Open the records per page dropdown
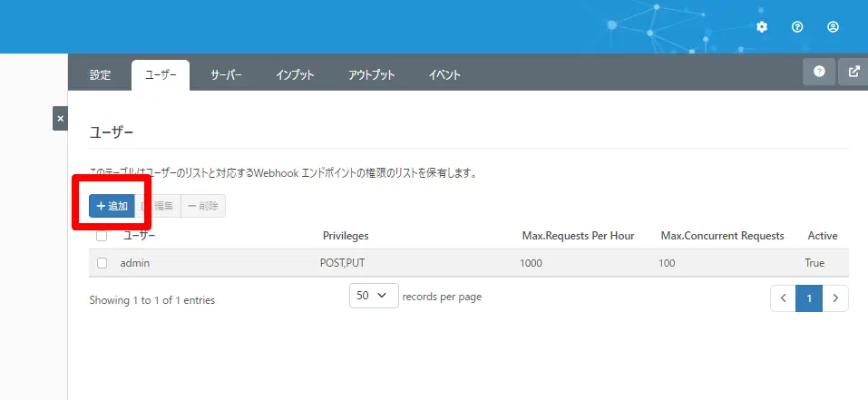 [374, 296]
